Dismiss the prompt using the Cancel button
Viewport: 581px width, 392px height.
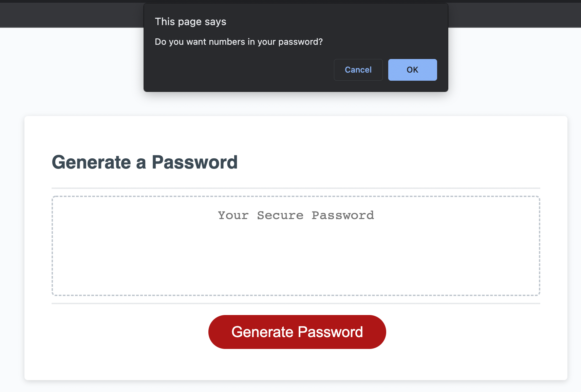(x=358, y=70)
